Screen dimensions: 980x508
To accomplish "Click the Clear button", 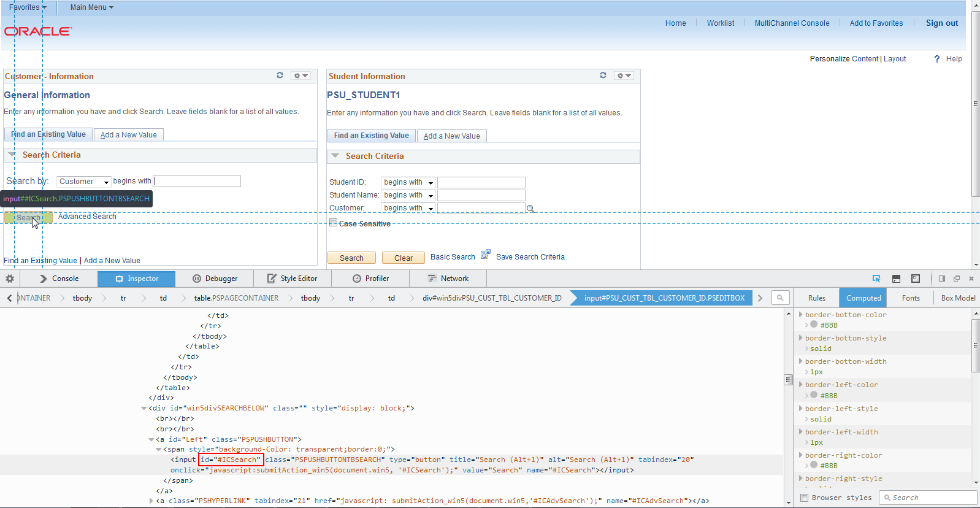I will pyautogui.click(x=404, y=258).
